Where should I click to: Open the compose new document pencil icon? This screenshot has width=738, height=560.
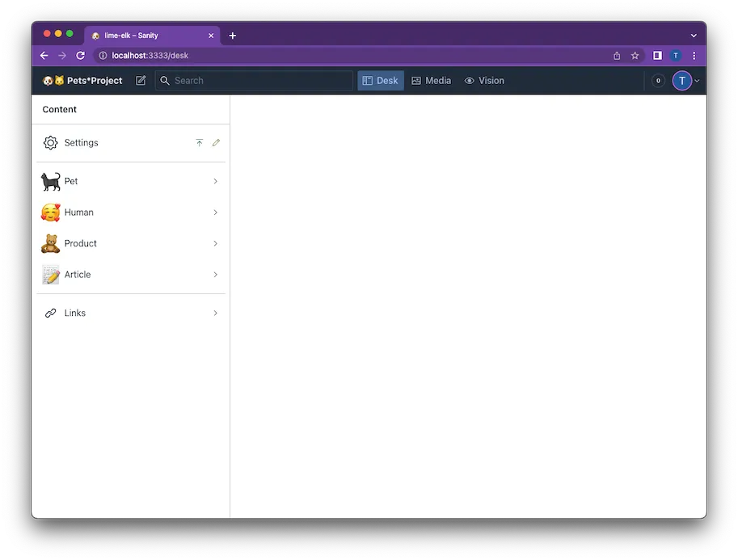point(140,80)
